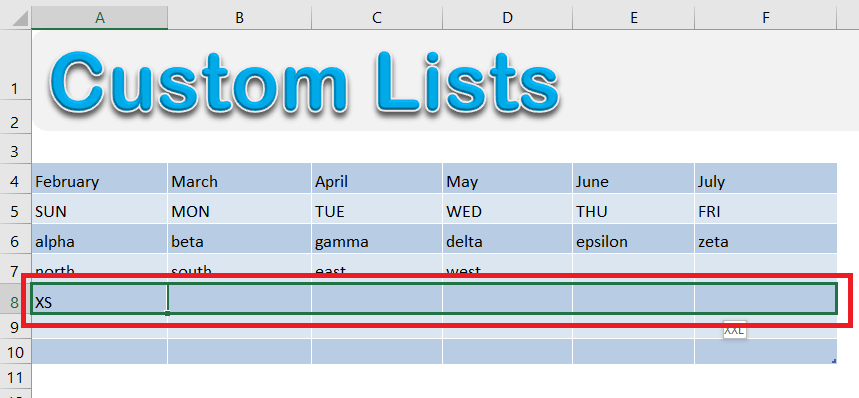The height and width of the screenshot is (398, 859).
Task: Click the cell containing epsilon
Action: 634,239
